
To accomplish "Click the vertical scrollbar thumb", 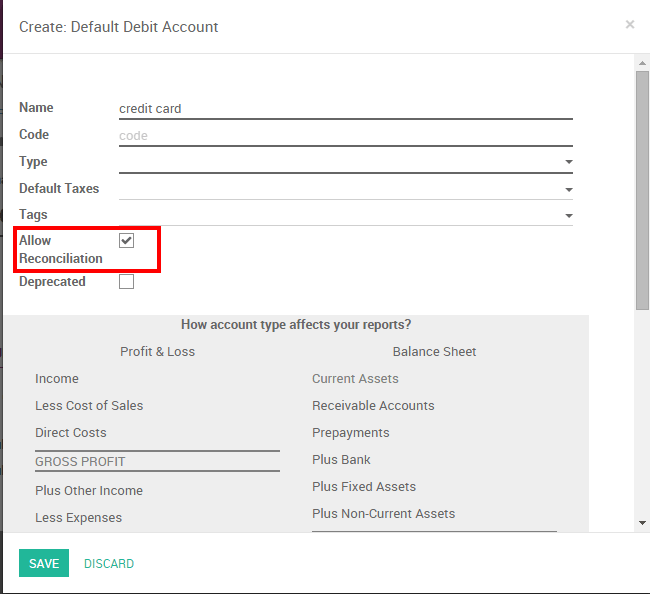I will [x=642, y=190].
